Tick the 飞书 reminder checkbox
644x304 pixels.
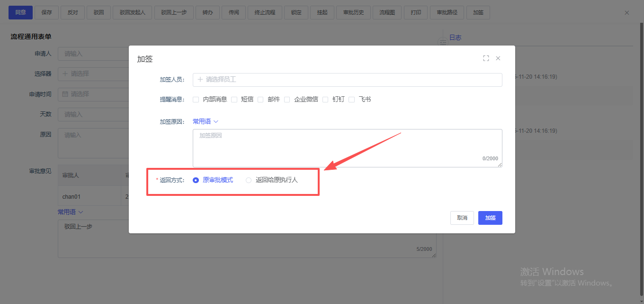click(352, 100)
